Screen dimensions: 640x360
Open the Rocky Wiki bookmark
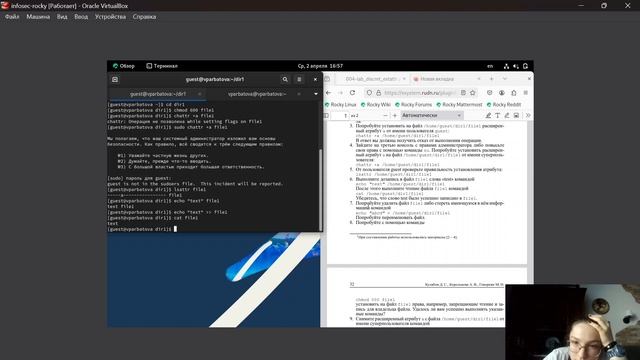click(x=376, y=104)
